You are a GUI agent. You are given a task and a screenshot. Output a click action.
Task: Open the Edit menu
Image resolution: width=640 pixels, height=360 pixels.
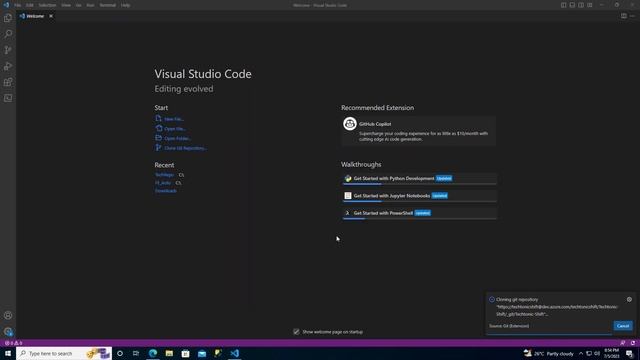(30, 5)
